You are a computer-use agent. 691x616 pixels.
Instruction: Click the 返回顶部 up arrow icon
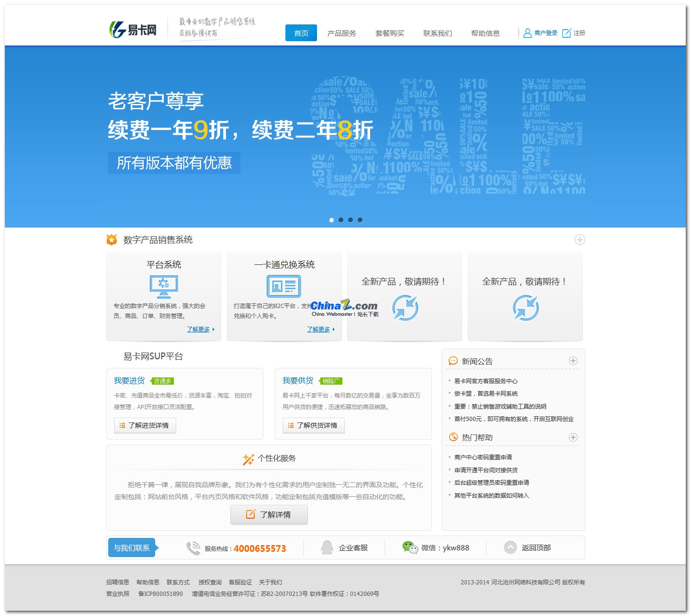coord(510,548)
